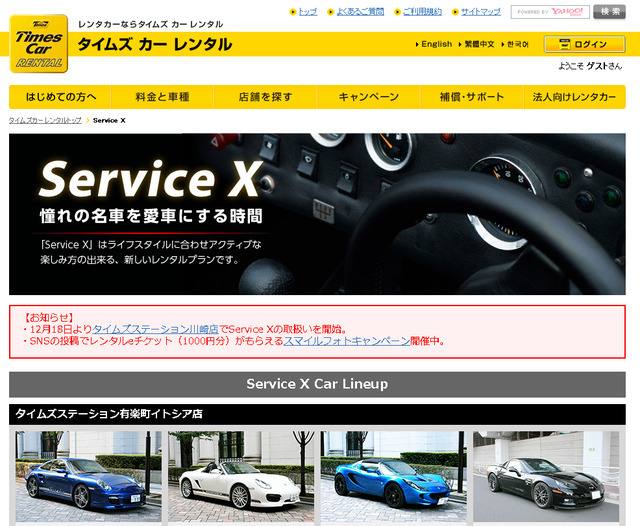Switch language to 한국어
Image resolution: width=640 pixels, height=526 pixels.
point(518,44)
